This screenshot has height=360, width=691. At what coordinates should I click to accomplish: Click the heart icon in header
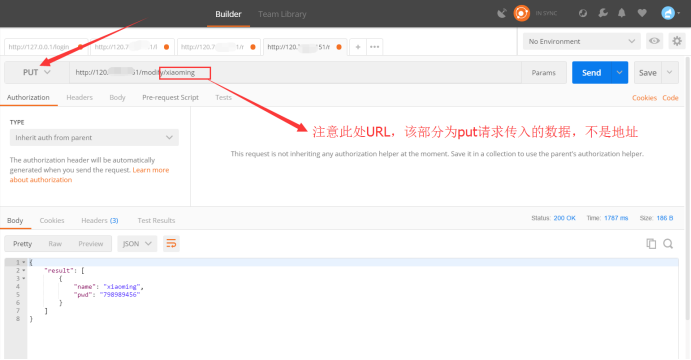tap(642, 13)
